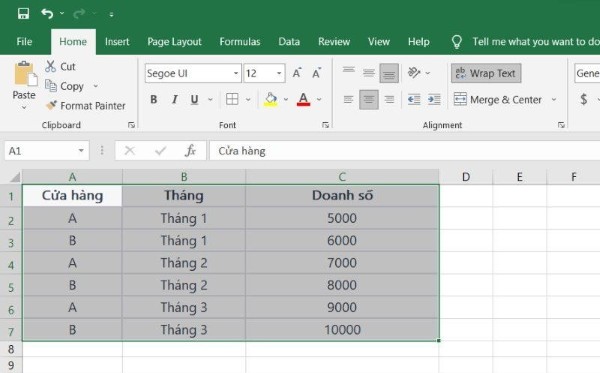Toggle Wrap Text
Viewport: 600px width, 373px height.
[486, 73]
